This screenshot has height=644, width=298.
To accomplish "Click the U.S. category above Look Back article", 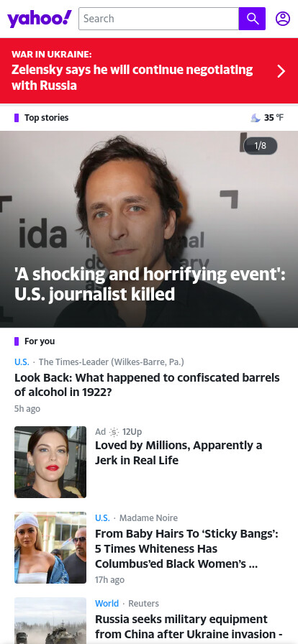I will [x=22, y=362].
